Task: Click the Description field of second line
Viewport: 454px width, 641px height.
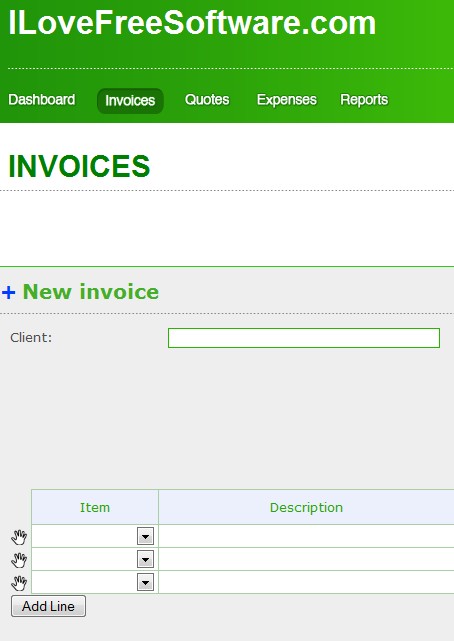Action: pos(306,559)
